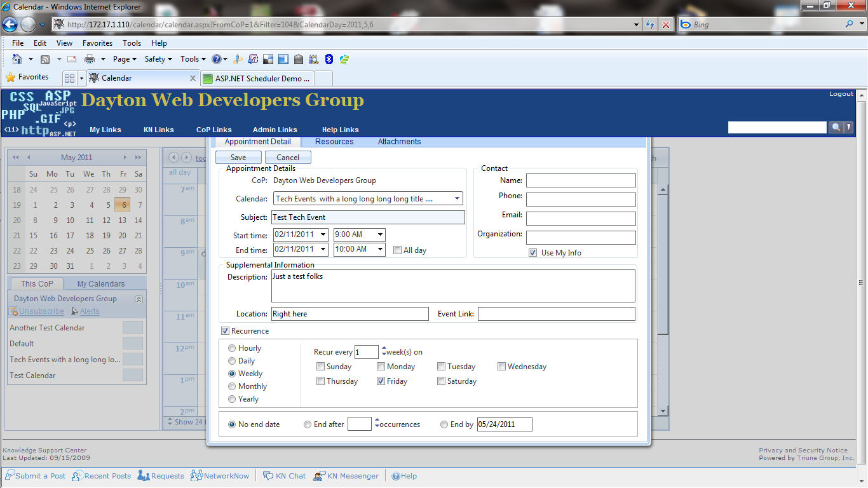
Task: Collapse the Dayton Web Developers Group panel
Action: pos(139,299)
